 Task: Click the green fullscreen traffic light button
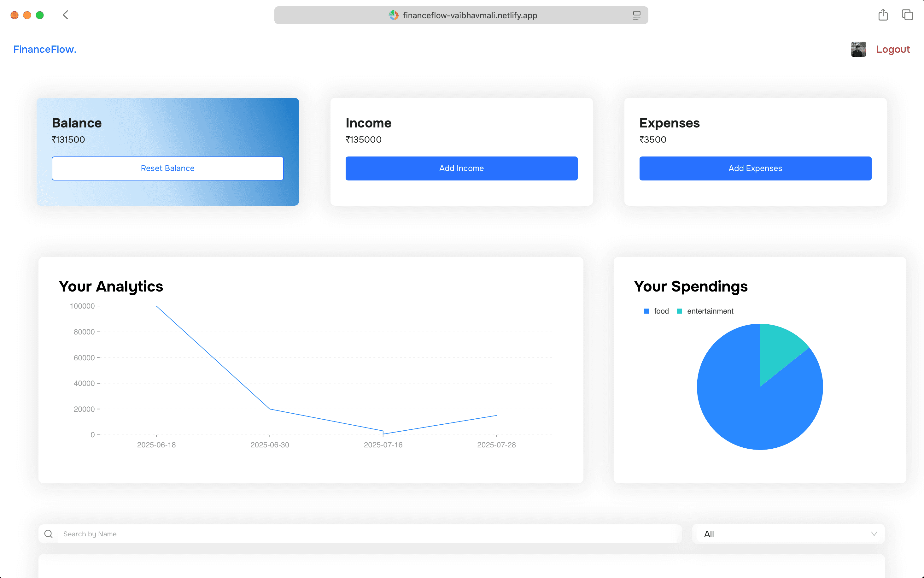[39, 15]
